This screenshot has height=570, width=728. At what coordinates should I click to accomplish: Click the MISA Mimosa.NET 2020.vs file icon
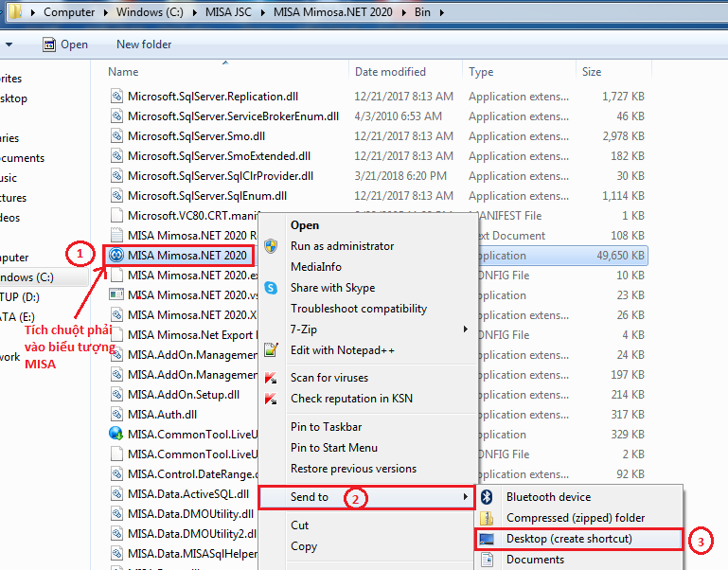[116, 295]
